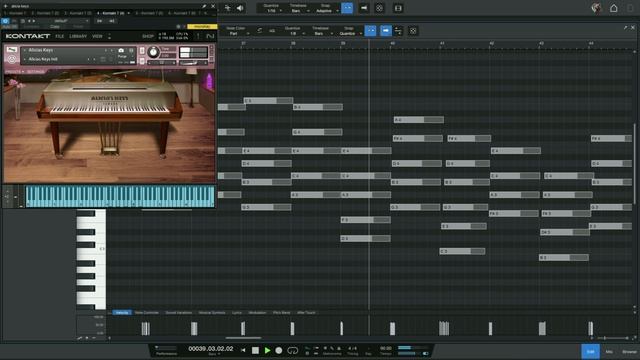Screen dimensions: 640x360
Task: Open Kontakt VIEW menu
Action: coord(97,36)
